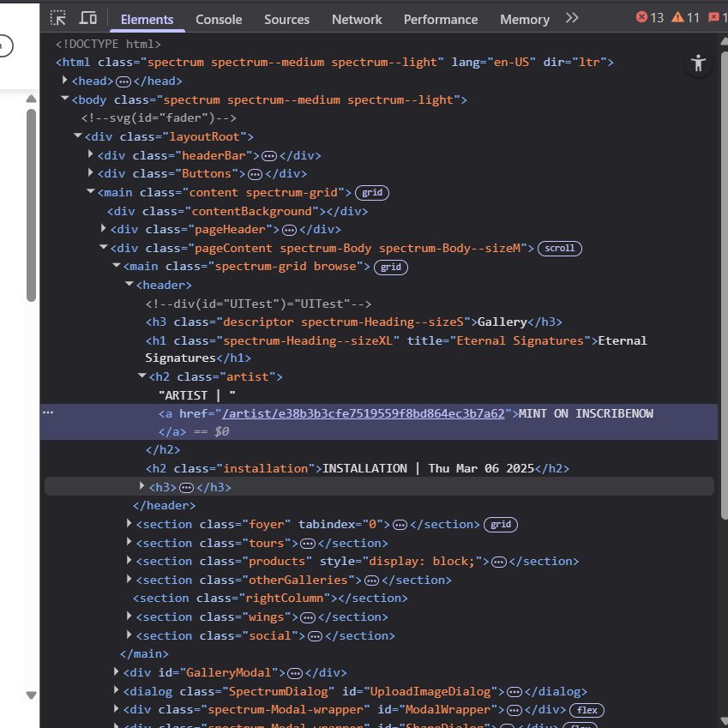728x728 pixels.
Task: Open the Network tab
Action: (x=357, y=20)
